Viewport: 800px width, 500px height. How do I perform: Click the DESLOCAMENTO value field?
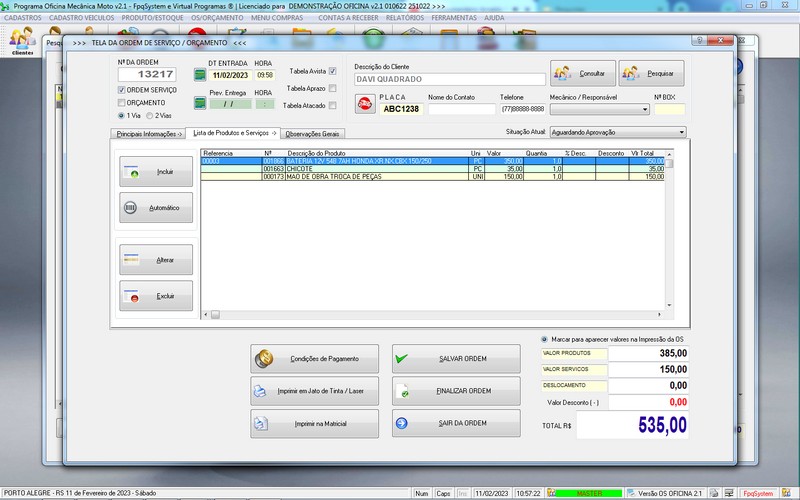648,386
